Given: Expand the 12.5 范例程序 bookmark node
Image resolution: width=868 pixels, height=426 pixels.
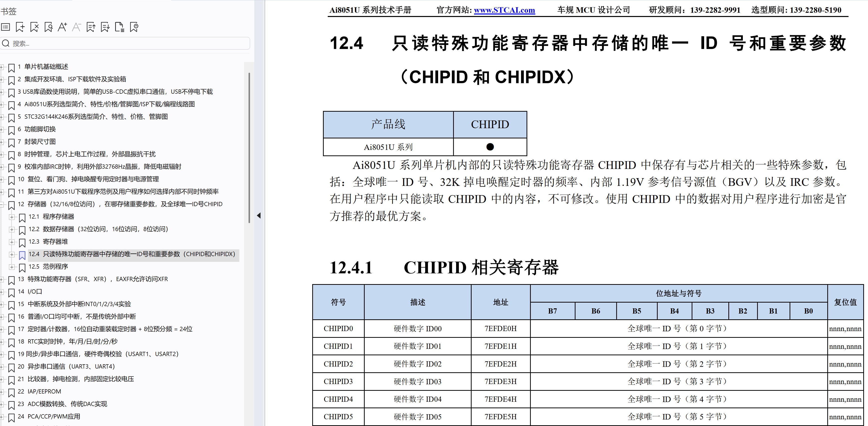Looking at the screenshot, I should point(12,267).
